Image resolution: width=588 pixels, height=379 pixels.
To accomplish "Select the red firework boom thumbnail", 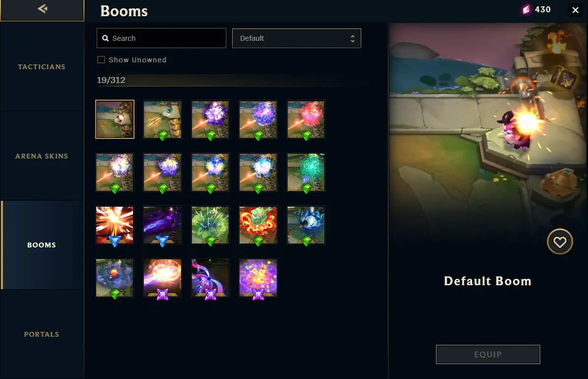I will click(306, 119).
